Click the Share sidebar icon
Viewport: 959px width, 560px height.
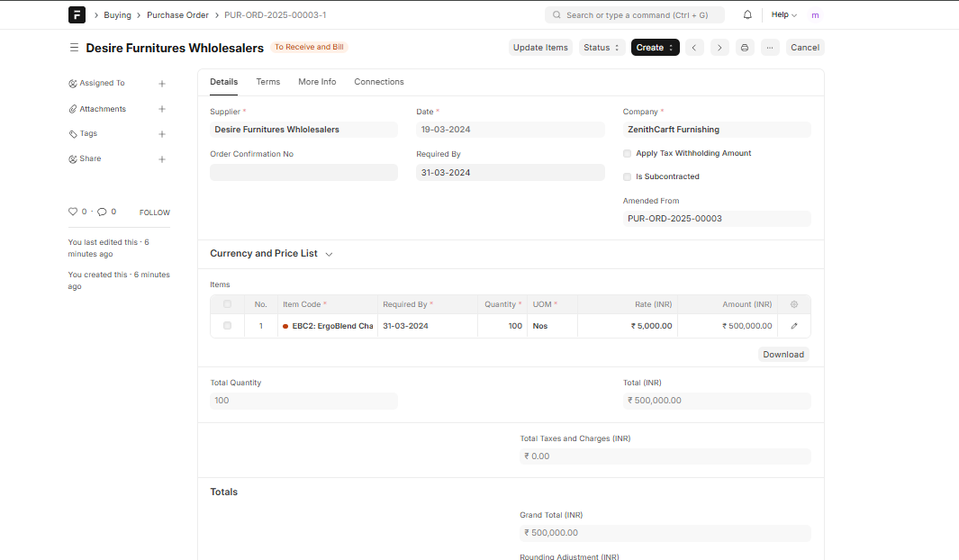coord(73,159)
